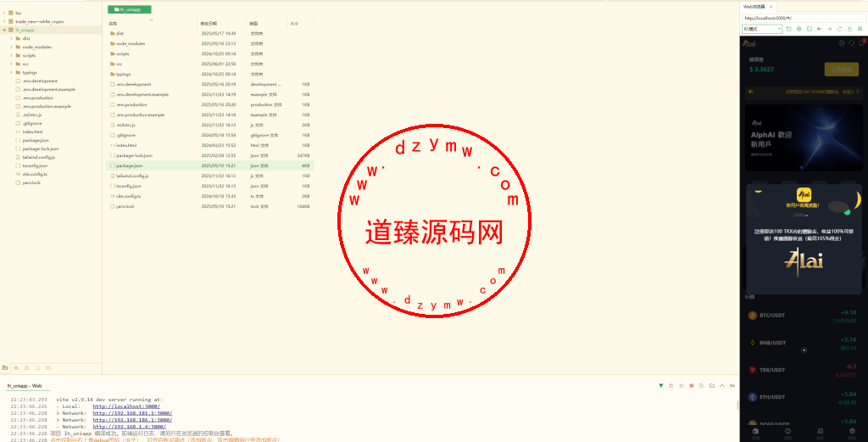Select tsconfig.json in the file list
The image size is (868, 442).
pos(210,186)
